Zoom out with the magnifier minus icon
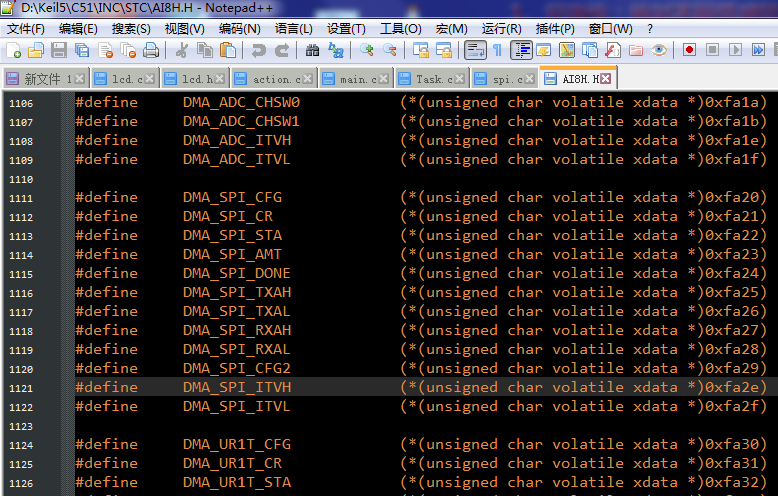The width and height of the screenshot is (778, 496). [x=390, y=51]
